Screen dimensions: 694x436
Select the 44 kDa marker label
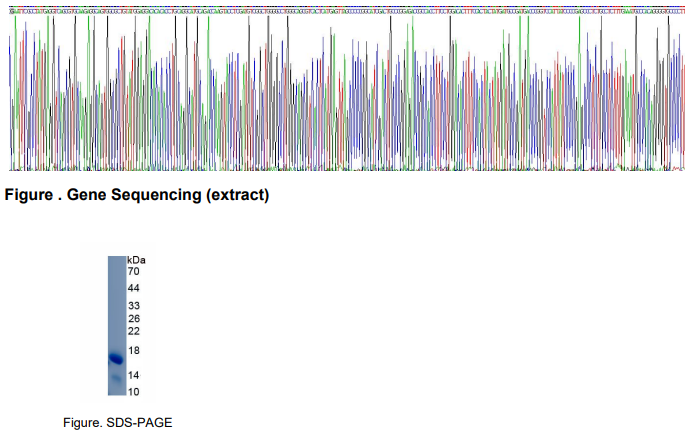(133, 288)
